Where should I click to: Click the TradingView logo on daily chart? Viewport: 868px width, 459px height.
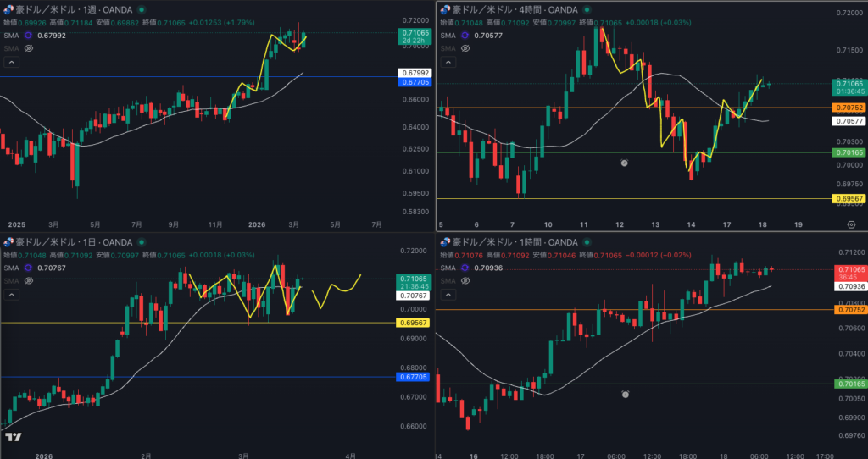coord(13,437)
